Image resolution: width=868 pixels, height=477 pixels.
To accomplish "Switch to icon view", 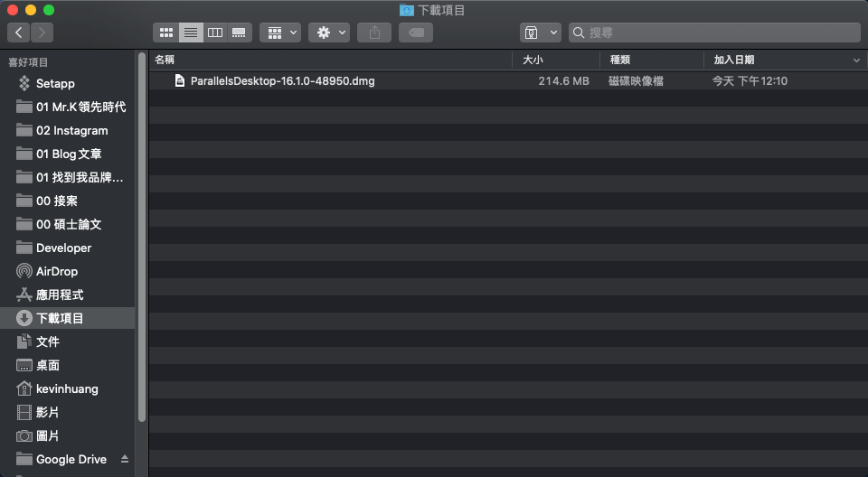I will point(166,33).
